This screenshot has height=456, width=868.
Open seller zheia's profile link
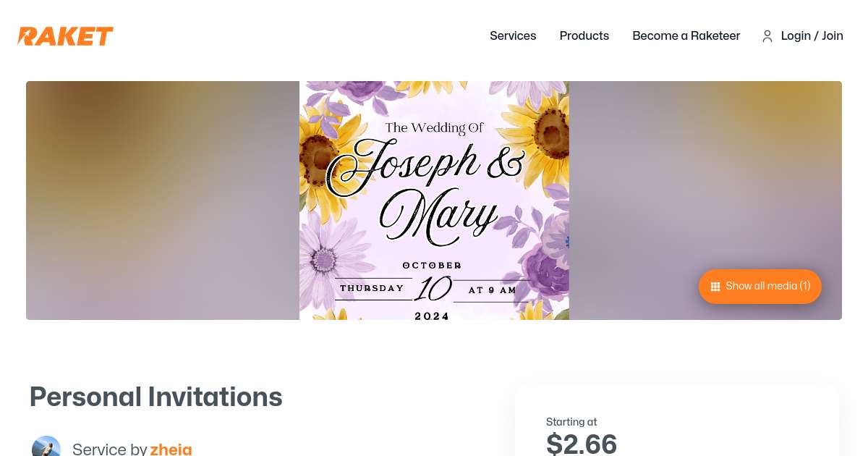[x=171, y=449]
